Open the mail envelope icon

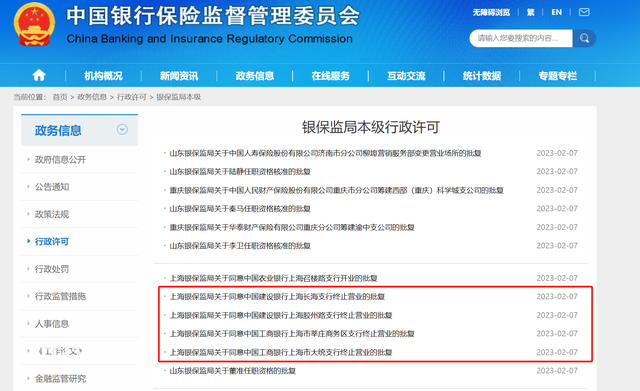584,12
